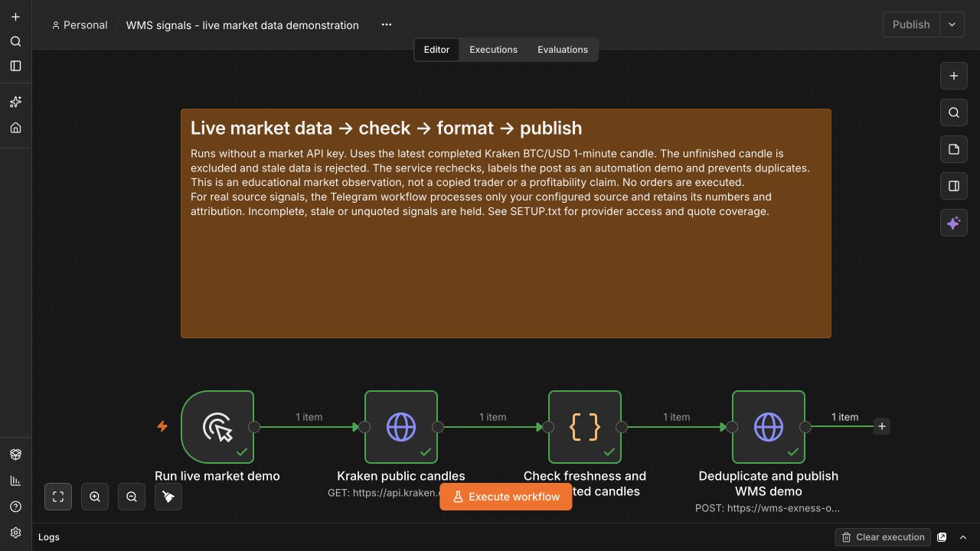The width and height of the screenshot is (980, 551).
Task: Open the canvas node search button
Action: [954, 112]
